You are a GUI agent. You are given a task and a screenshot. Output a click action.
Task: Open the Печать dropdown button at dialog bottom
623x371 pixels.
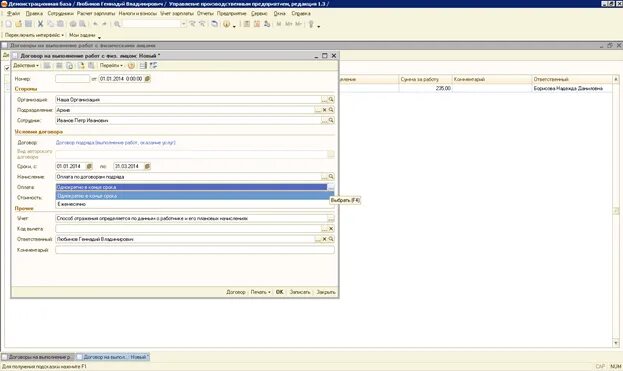coord(260,292)
